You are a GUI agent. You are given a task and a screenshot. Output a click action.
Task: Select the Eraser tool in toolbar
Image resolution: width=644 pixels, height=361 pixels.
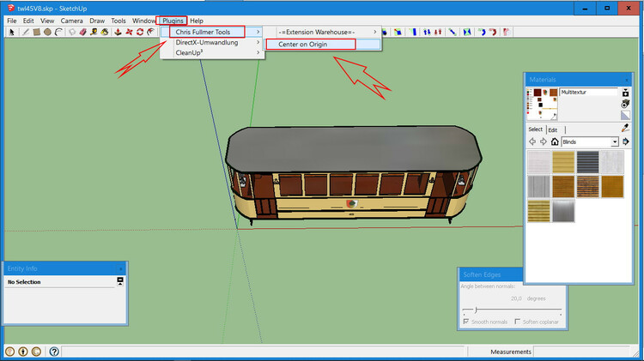pyautogui.click(x=82, y=33)
